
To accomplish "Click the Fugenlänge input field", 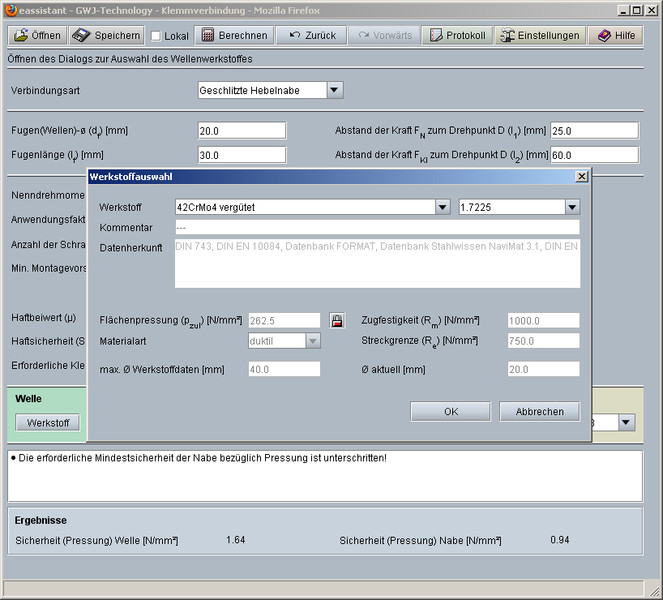I will (242, 155).
